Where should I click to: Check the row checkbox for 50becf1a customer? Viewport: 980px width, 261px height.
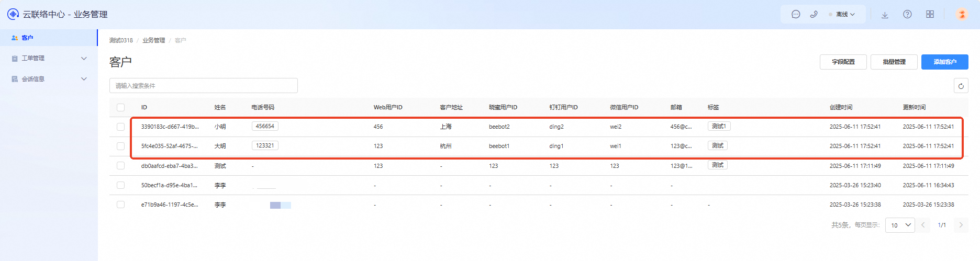click(120, 185)
